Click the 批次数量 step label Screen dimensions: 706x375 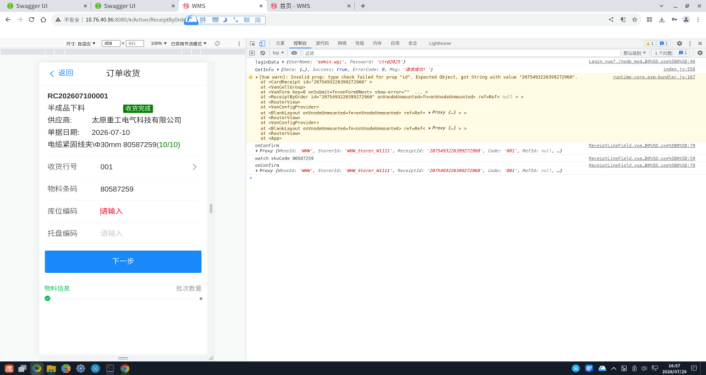coord(189,288)
